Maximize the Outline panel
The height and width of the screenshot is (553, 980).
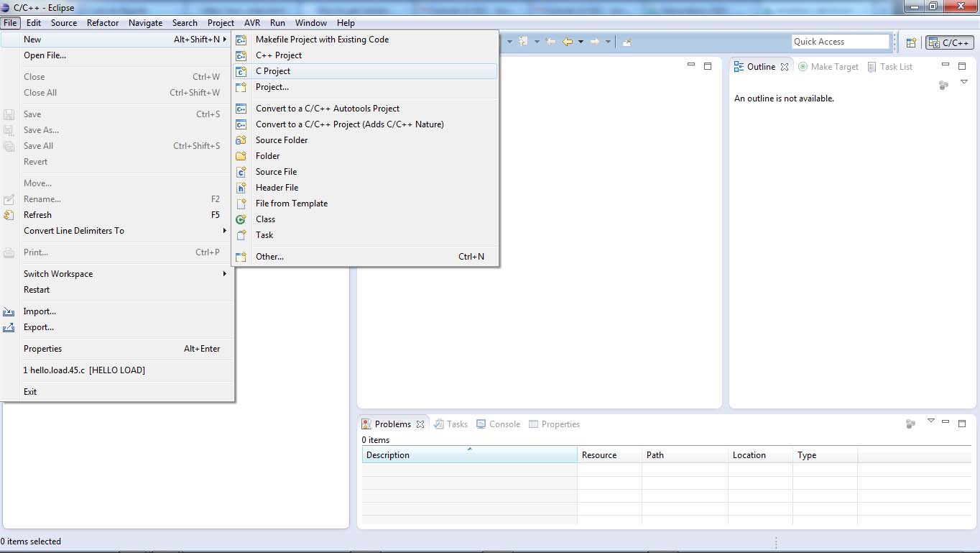point(962,65)
